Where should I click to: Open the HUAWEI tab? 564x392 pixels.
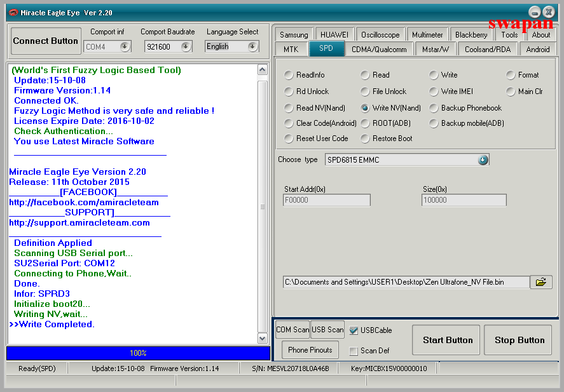click(334, 35)
